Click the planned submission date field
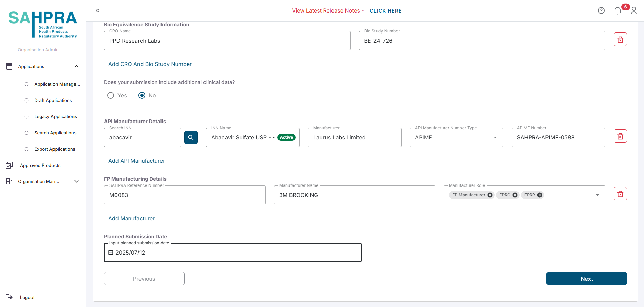Image resolution: width=644 pixels, height=307 pixels. (x=232, y=253)
